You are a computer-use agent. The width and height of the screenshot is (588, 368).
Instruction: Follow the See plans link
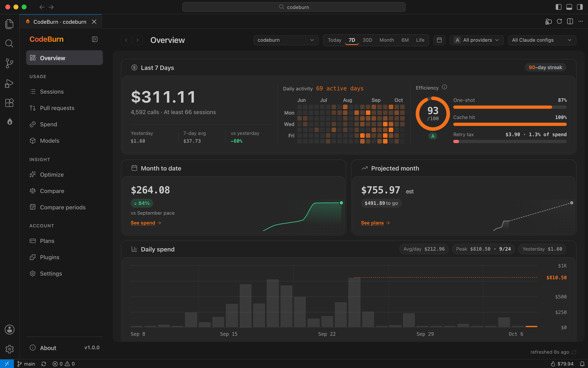click(375, 223)
